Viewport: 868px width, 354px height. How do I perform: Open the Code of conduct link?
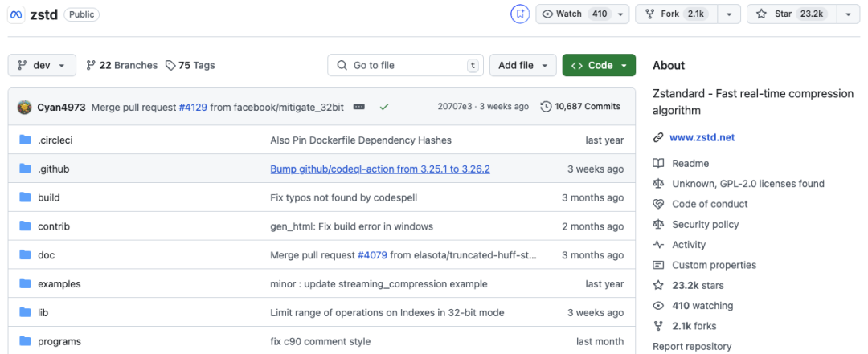click(710, 204)
